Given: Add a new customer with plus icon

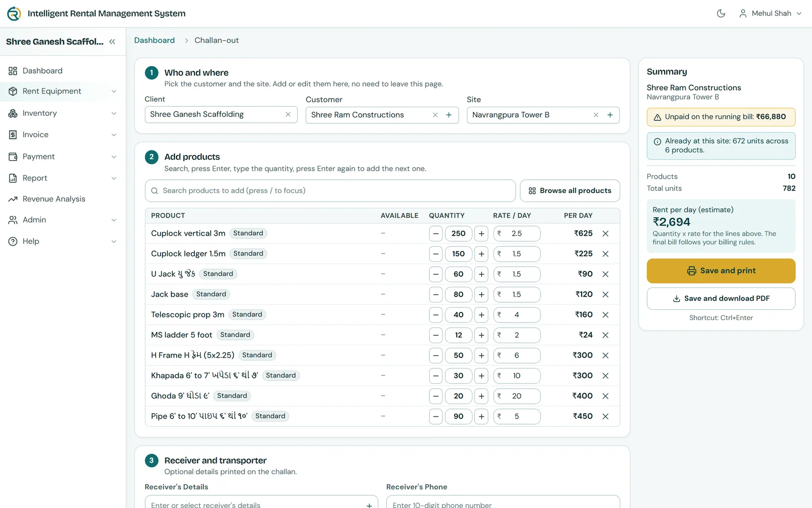Looking at the screenshot, I should 449,115.
